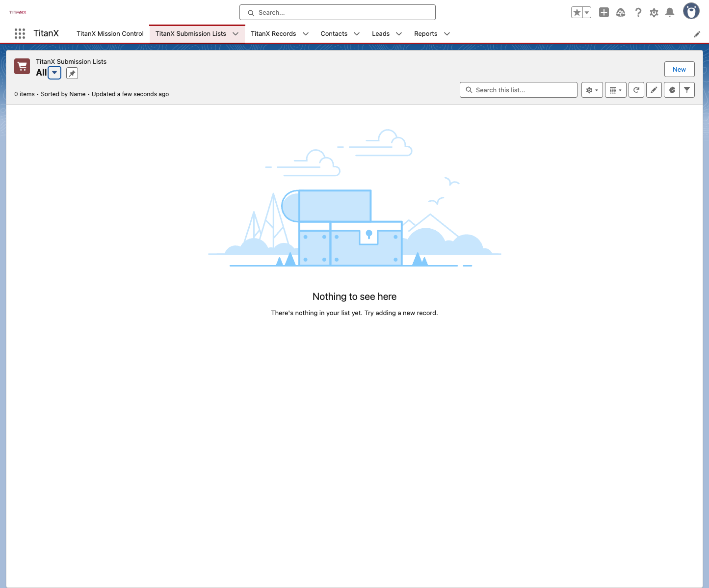Open the Contacts tab
The height and width of the screenshot is (588, 709).
tap(334, 34)
